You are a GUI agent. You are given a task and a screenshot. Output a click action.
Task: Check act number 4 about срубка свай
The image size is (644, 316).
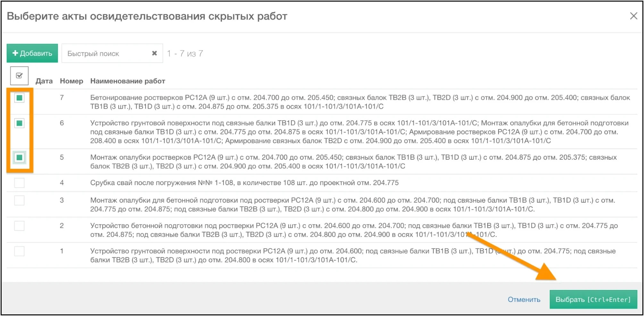point(19,182)
